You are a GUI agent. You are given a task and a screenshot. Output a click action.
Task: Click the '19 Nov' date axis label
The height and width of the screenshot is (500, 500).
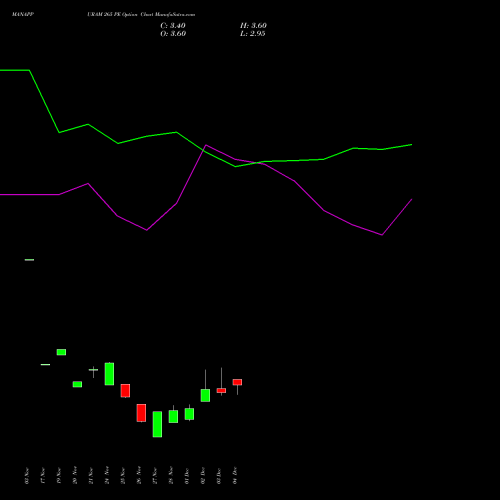pyautogui.click(x=59, y=475)
